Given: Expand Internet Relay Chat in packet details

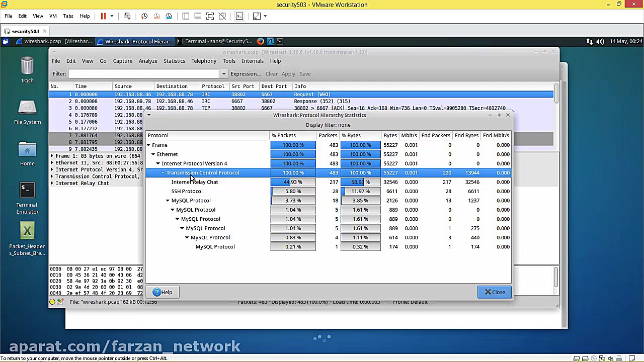Looking at the screenshot, I should (52, 184).
